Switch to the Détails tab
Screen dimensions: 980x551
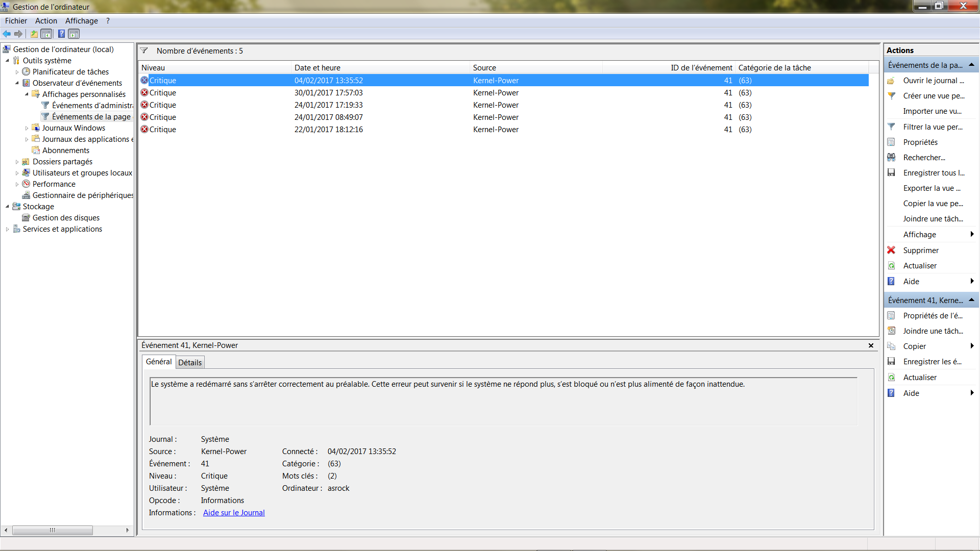point(190,363)
